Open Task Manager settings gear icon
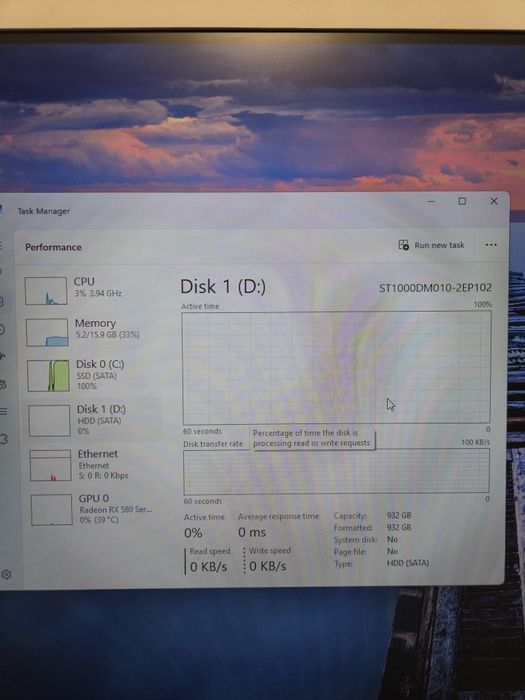 tap(6, 574)
